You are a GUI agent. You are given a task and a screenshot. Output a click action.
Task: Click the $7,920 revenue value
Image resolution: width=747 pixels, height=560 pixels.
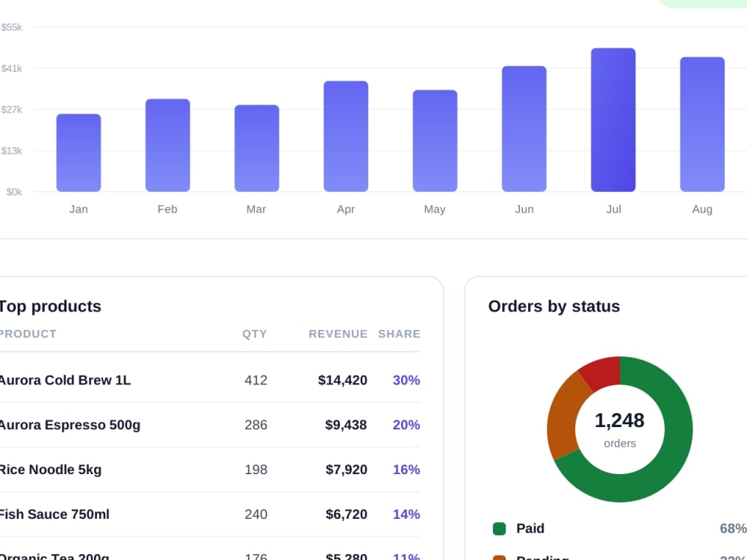[x=347, y=470]
